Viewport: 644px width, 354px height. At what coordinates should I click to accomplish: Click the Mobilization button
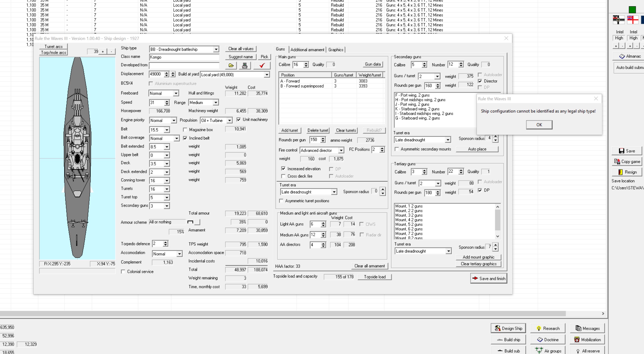point(587,339)
